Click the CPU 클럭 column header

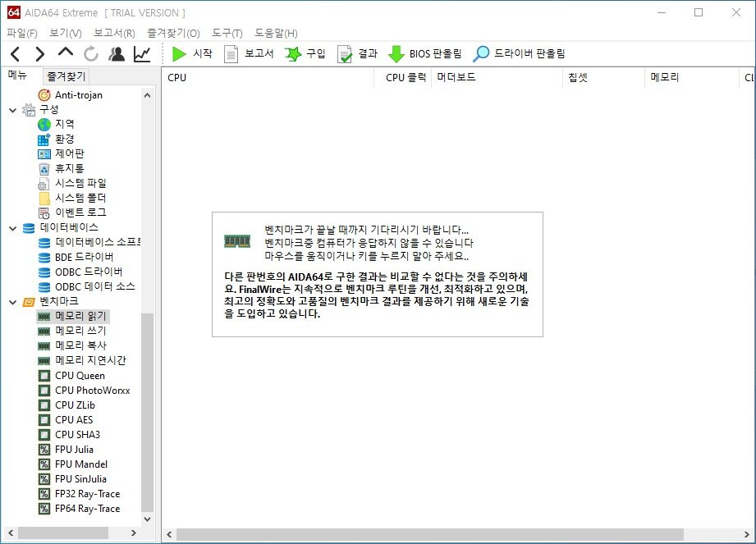(403, 78)
